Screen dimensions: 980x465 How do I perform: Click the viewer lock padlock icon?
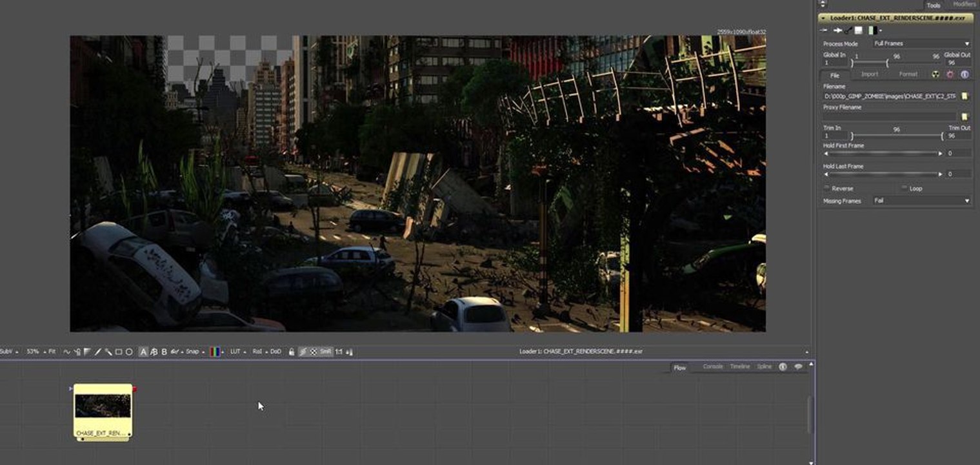[x=292, y=352]
